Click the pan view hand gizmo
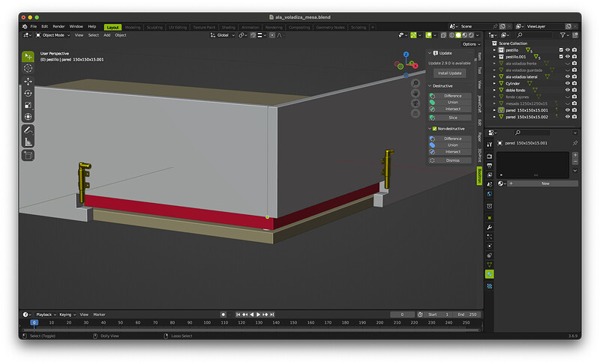The height and width of the screenshot is (364, 600). [415, 93]
